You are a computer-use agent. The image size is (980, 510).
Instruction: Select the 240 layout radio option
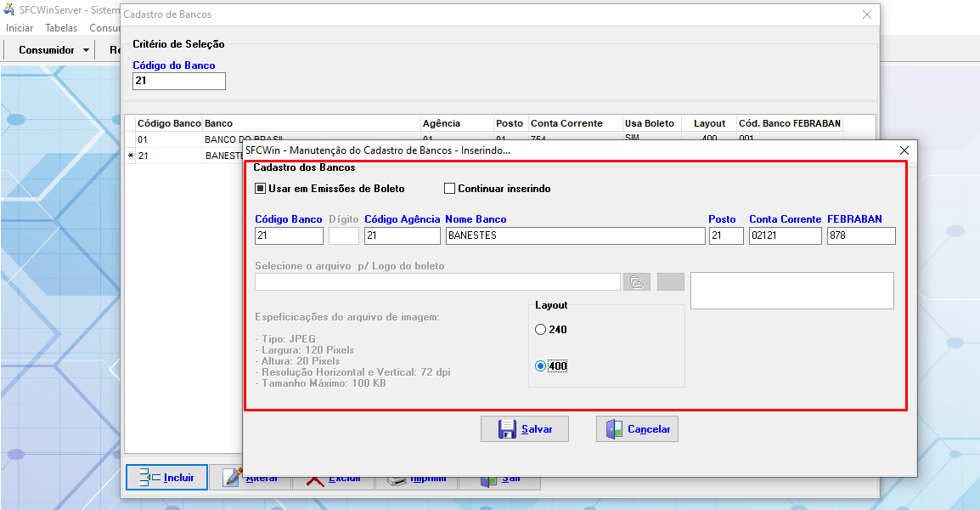(540, 330)
